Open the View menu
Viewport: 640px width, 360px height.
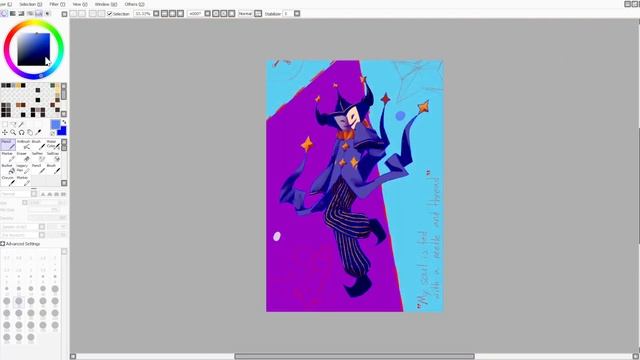tap(80, 4)
